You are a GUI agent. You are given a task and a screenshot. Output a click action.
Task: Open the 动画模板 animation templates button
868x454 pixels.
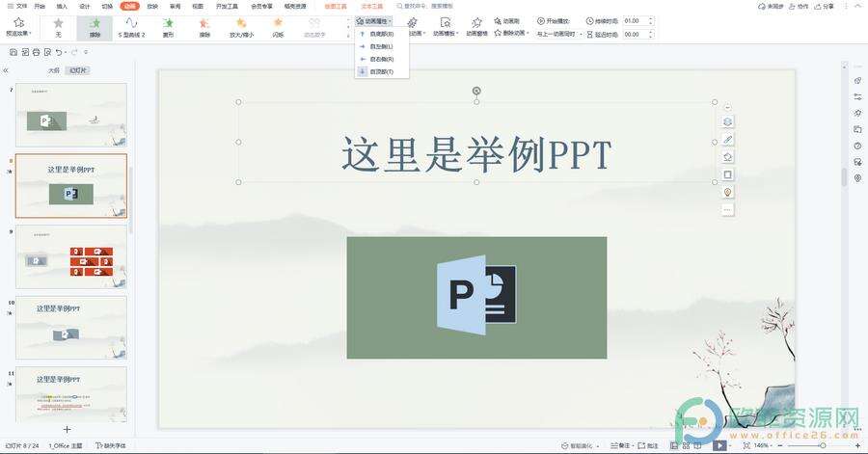[x=445, y=27]
